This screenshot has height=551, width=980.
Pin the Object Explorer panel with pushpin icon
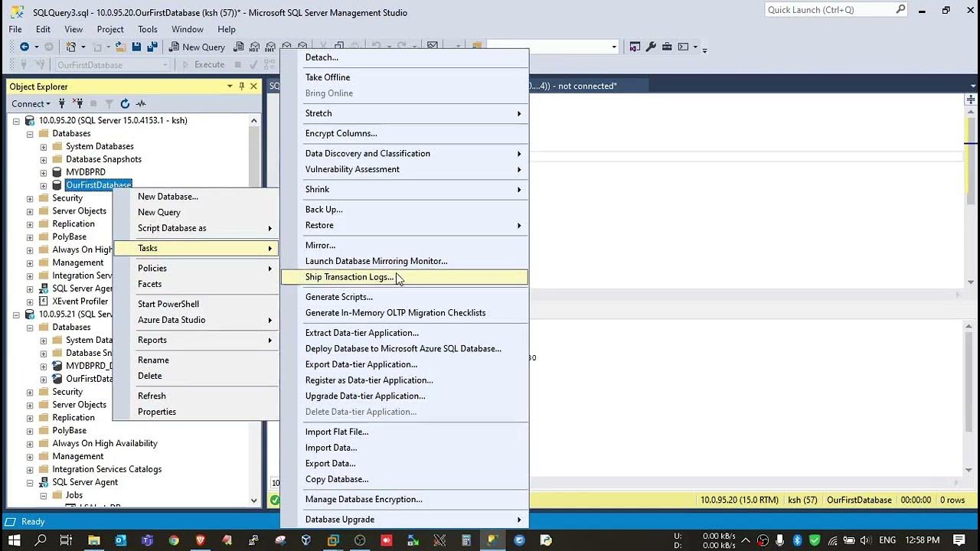click(x=241, y=86)
